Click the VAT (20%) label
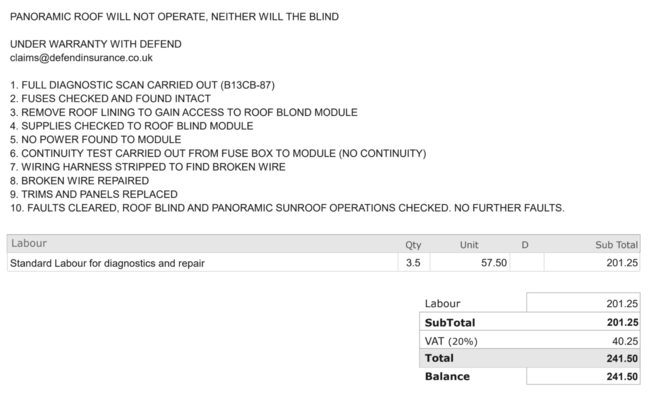Viewport: 655px width, 399px height. coord(451,341)
